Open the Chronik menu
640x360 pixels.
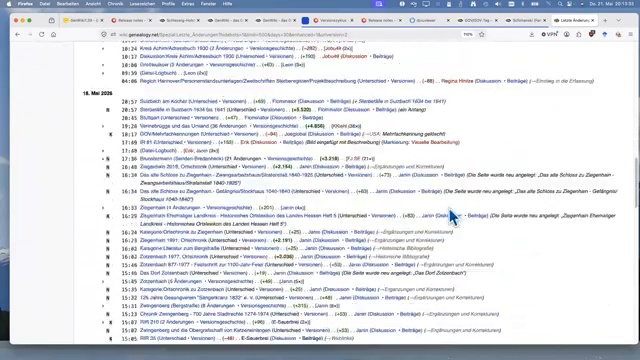click(x=115, y=4)
